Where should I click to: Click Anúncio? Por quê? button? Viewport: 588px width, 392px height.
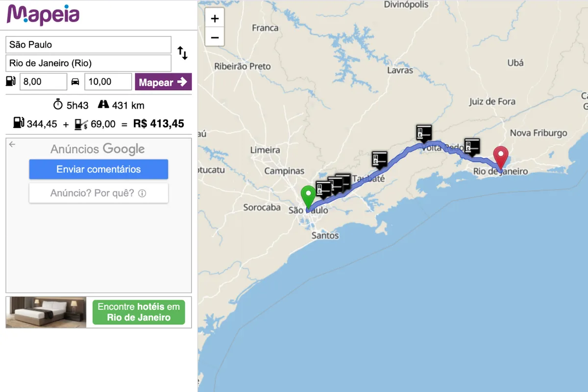[98, 193]
